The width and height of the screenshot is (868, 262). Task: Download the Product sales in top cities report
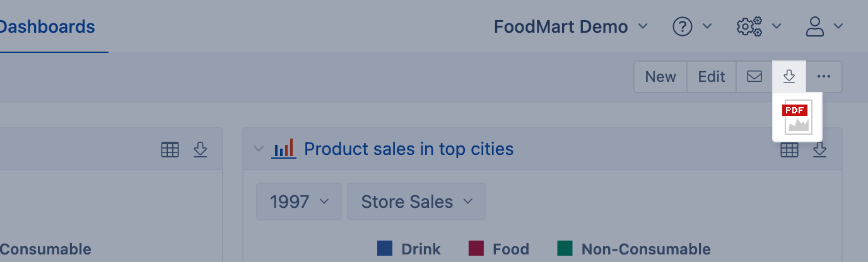click(819, 150)
